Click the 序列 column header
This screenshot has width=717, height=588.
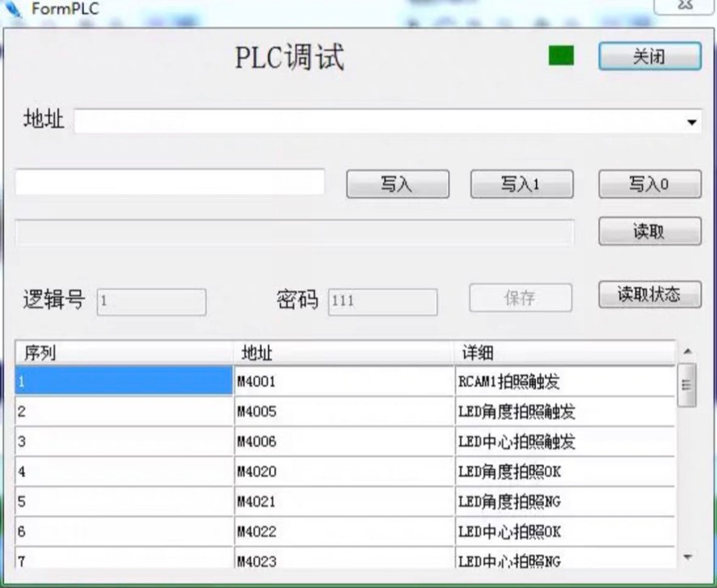(x=124, y=353)
